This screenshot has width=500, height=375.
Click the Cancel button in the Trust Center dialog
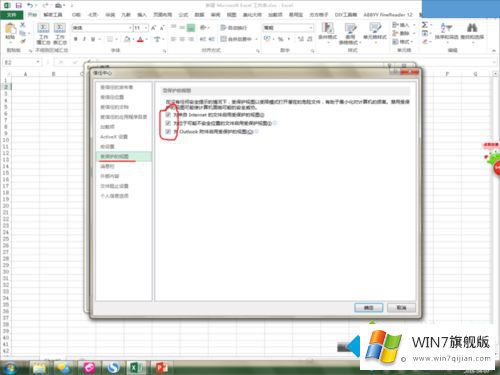(401, 308)
